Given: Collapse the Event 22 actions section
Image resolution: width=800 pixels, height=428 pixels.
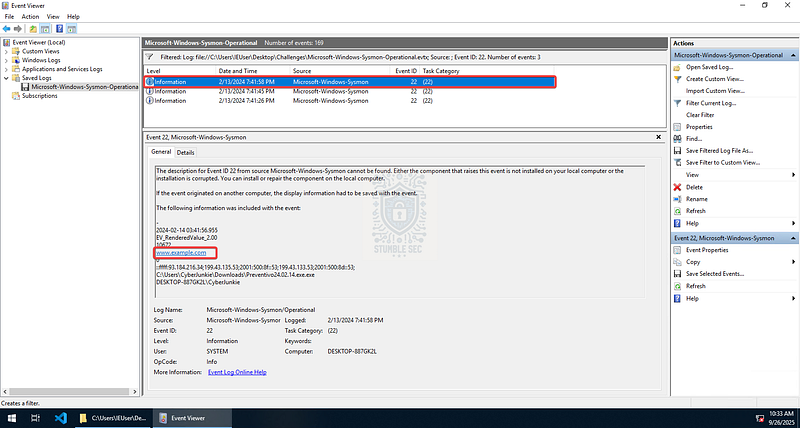Looking at the screenshot, I should pyautogui.click(x=793, y=238).
